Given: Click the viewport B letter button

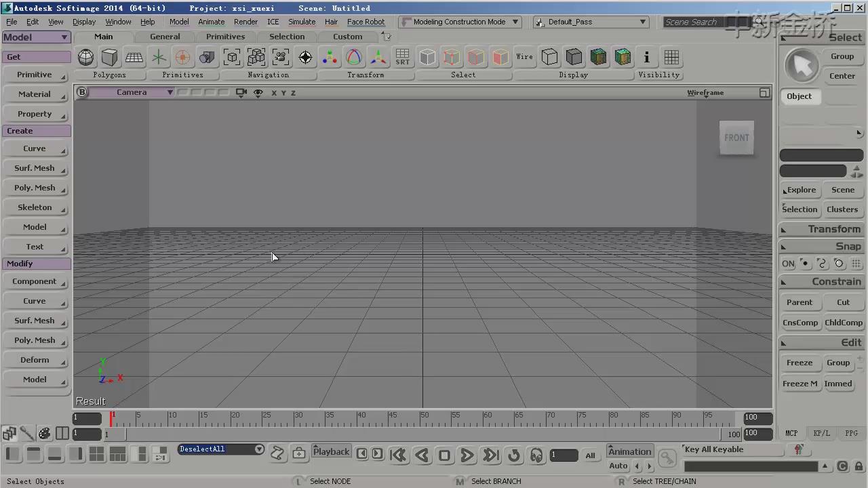Looking at the screenshot, I should [x=82, y=92].
